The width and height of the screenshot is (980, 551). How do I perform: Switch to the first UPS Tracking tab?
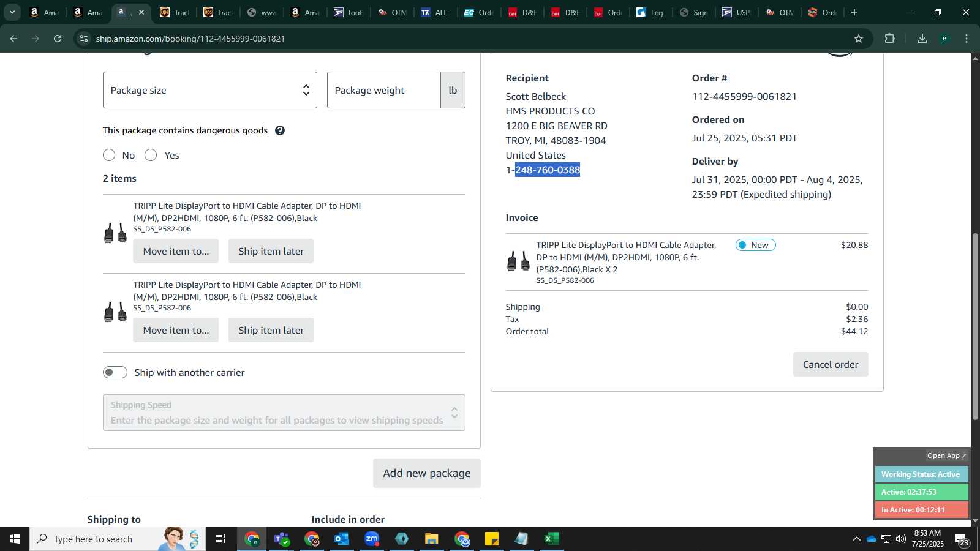175,12
